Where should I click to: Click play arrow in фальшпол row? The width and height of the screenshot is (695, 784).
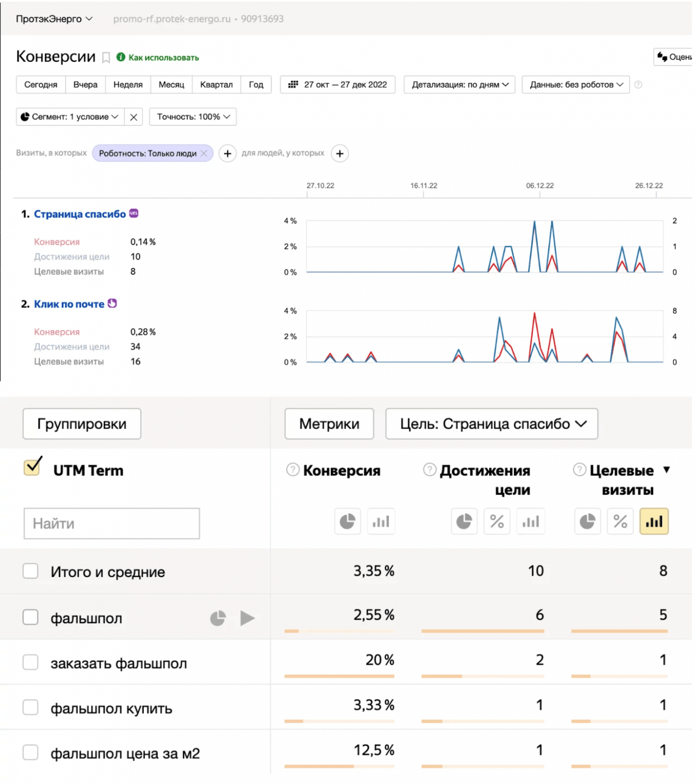coord(247,618)
